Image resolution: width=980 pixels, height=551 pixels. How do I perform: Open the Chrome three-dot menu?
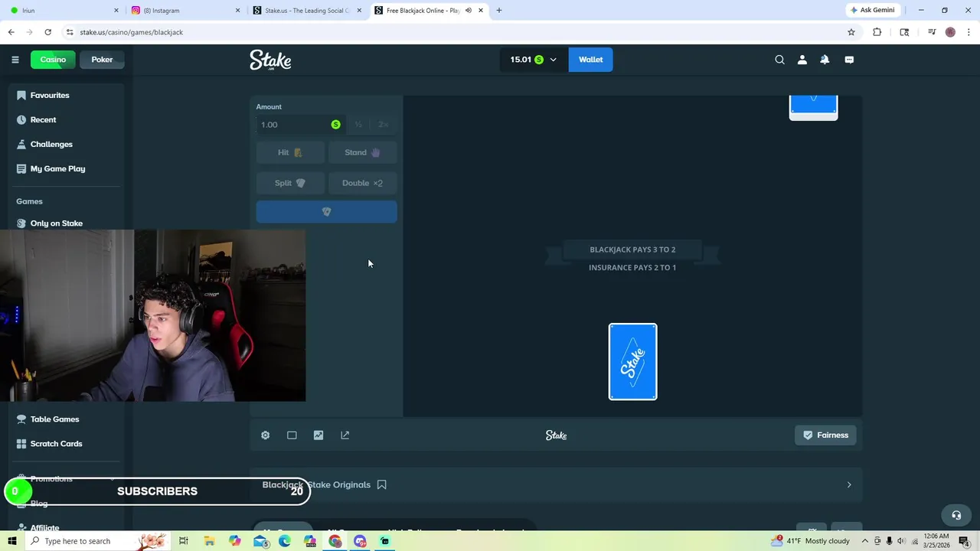[969, 32]
